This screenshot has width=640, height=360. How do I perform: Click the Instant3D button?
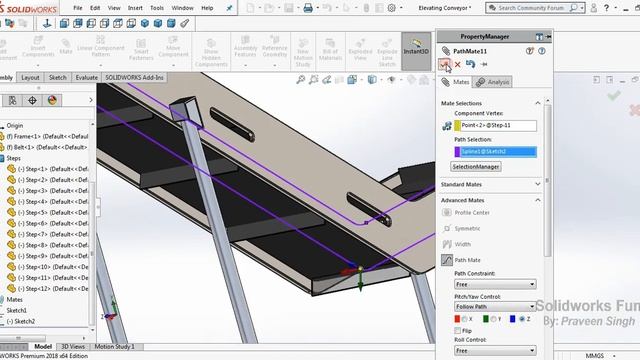click(416, 51)
